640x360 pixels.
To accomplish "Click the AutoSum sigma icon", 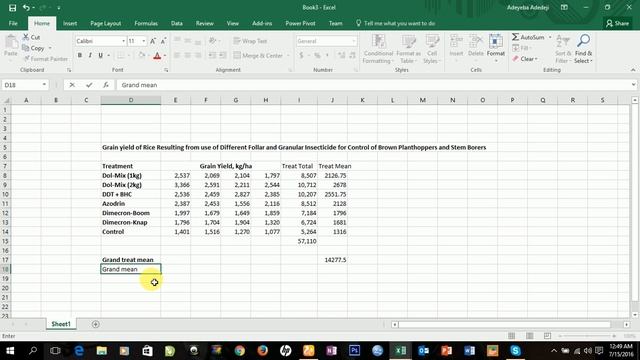I will pyautogui.click(x=516, y=37).
